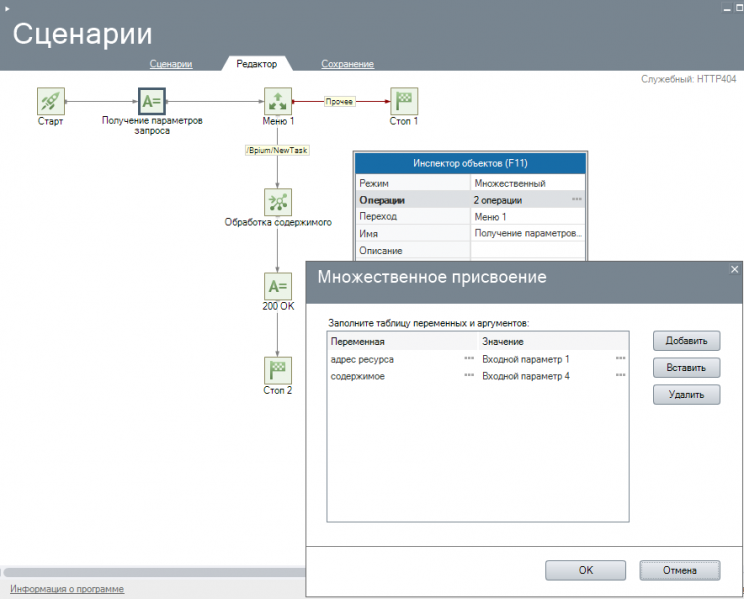This screenshot has width=744, height=599.
Task: Click the small arrow icon at top-left corner
Action: [x=7, y=9]
